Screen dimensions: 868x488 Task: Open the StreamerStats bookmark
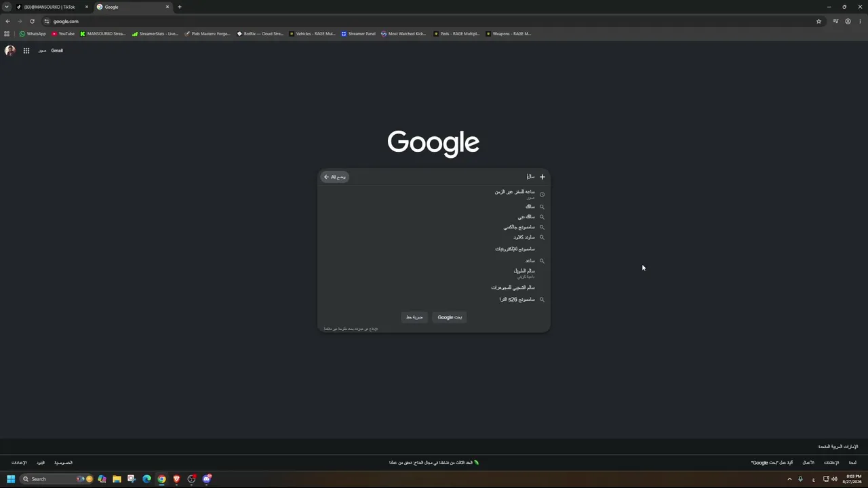click(x=155, y=33)
